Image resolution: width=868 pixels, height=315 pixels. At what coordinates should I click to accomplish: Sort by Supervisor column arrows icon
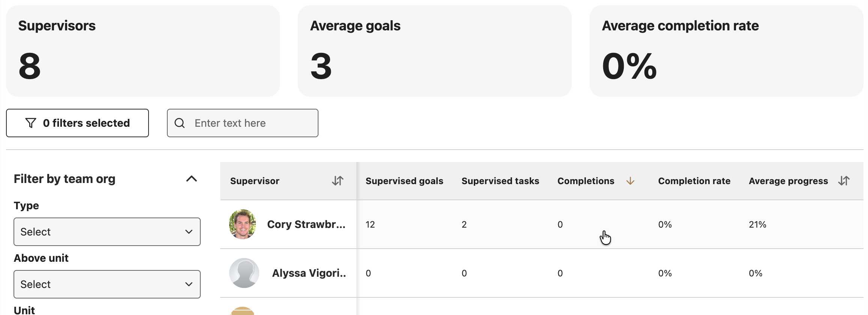click(x=338, y=181)
